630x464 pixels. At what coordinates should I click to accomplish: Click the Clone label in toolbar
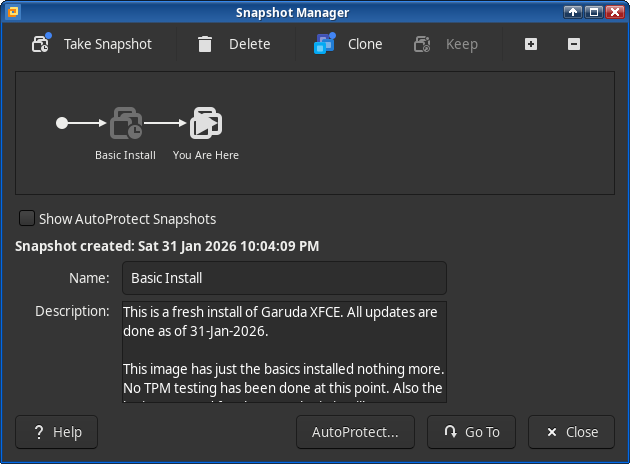pyautogui.click(x=364, y=44)
